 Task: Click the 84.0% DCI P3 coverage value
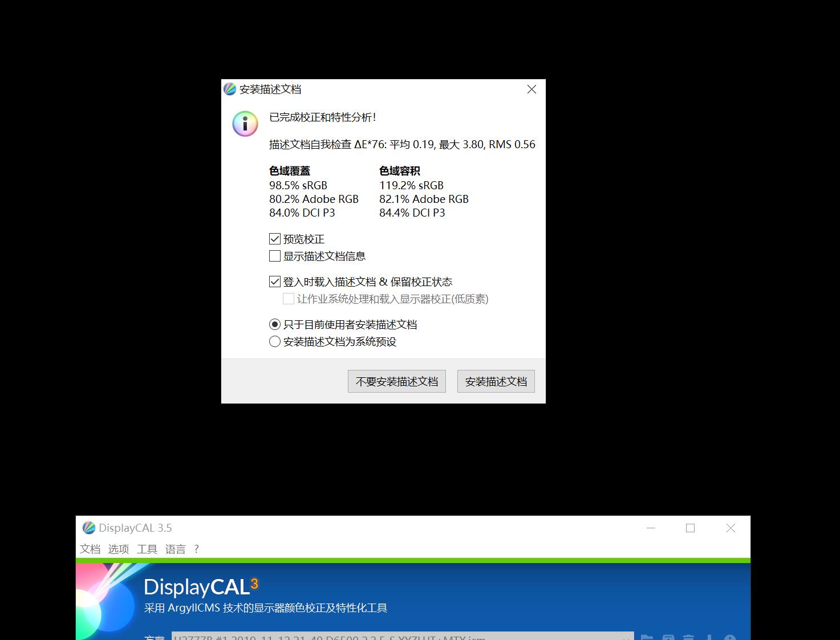coord(302,213)
